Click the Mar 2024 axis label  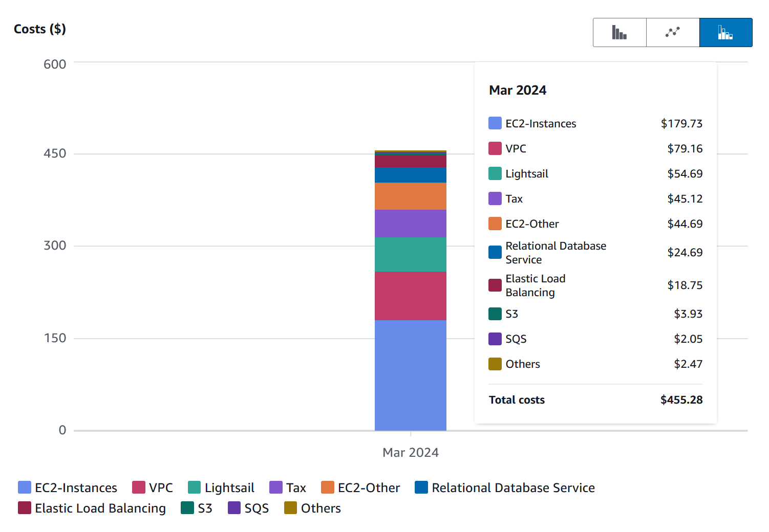pyautogui.click(x=410, y=452)
